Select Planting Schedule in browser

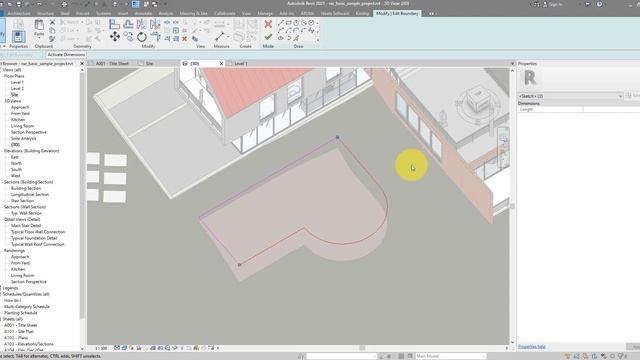click(x=21, y=313)
